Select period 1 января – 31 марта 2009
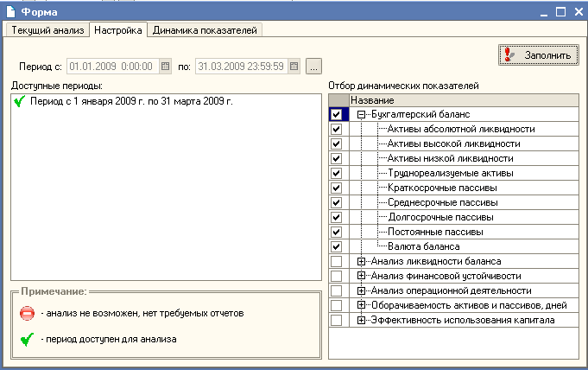 coord(131,101)
